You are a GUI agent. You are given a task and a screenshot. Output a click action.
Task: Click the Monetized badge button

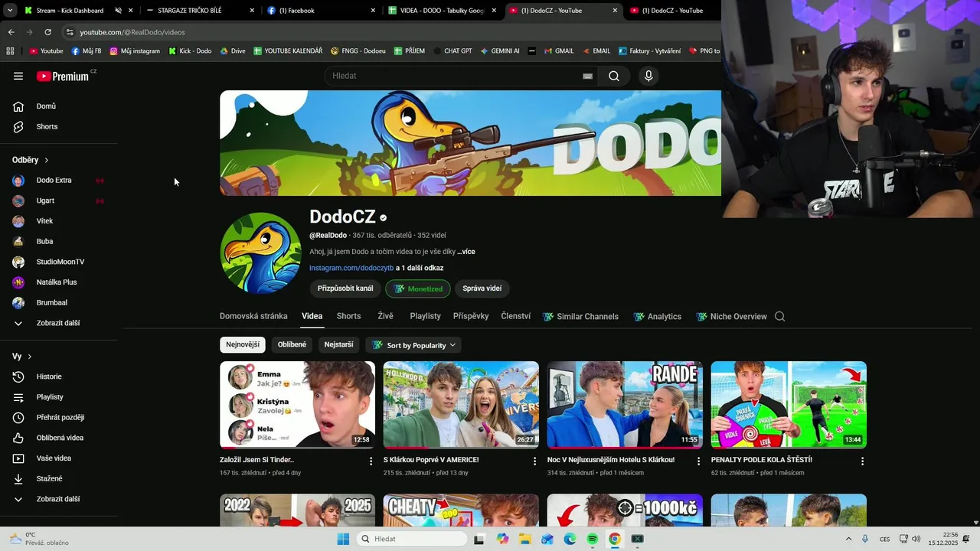pyautogui.click(x=418, y=289)
